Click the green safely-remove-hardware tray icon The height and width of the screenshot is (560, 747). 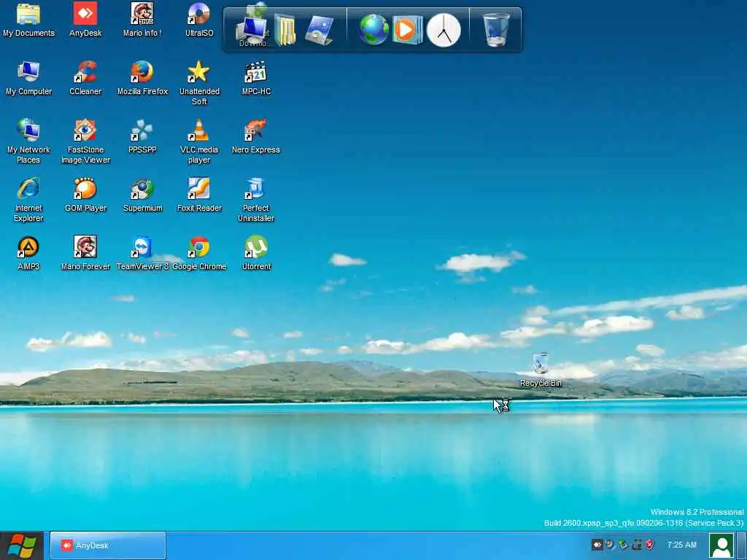coord(623,544)
